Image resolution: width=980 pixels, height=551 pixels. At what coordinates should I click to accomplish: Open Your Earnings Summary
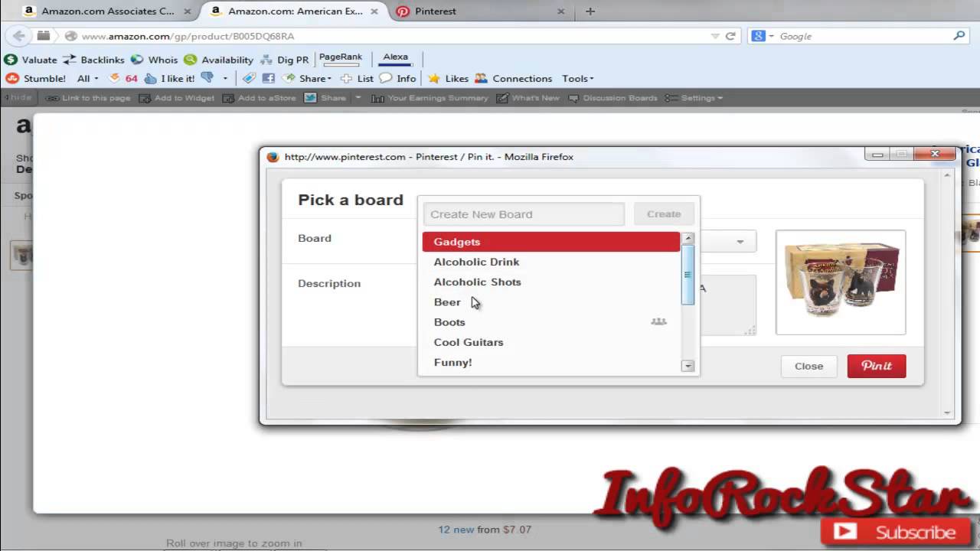coord(430,98)
